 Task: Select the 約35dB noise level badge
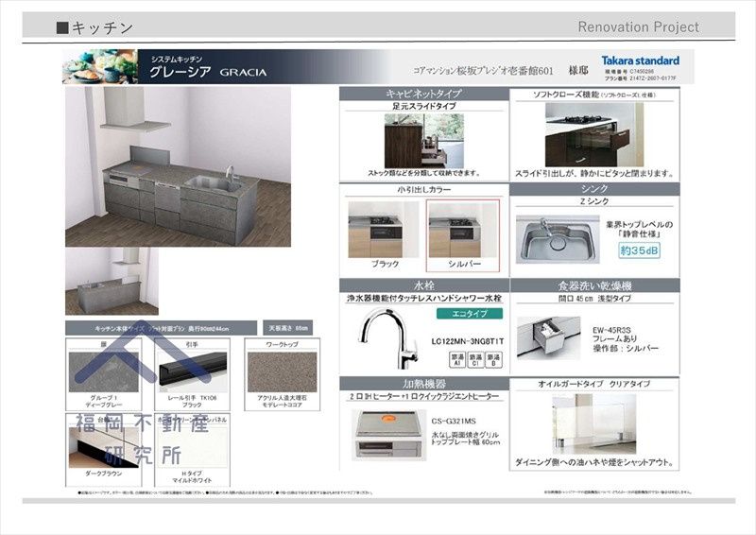[x=640, y=250]
